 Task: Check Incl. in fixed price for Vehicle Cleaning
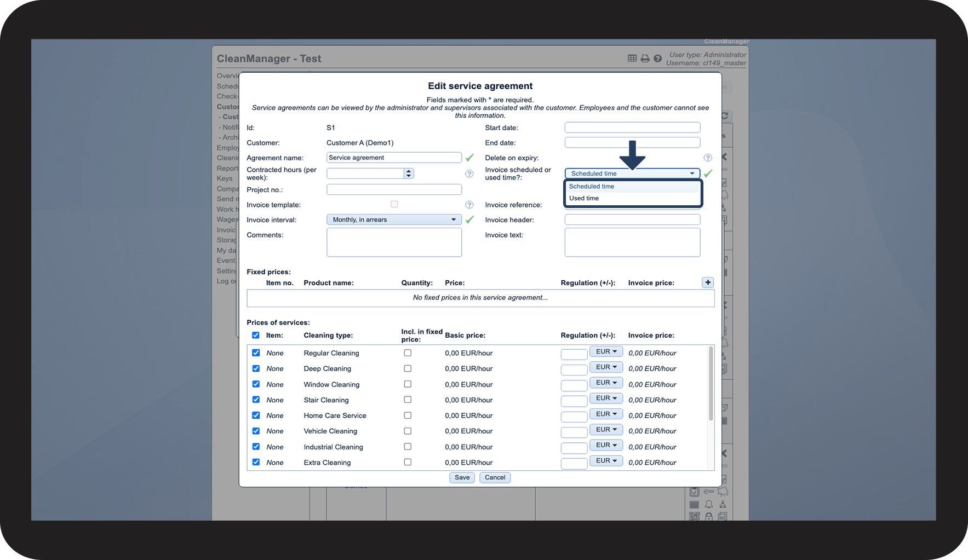tap(408, 431)
